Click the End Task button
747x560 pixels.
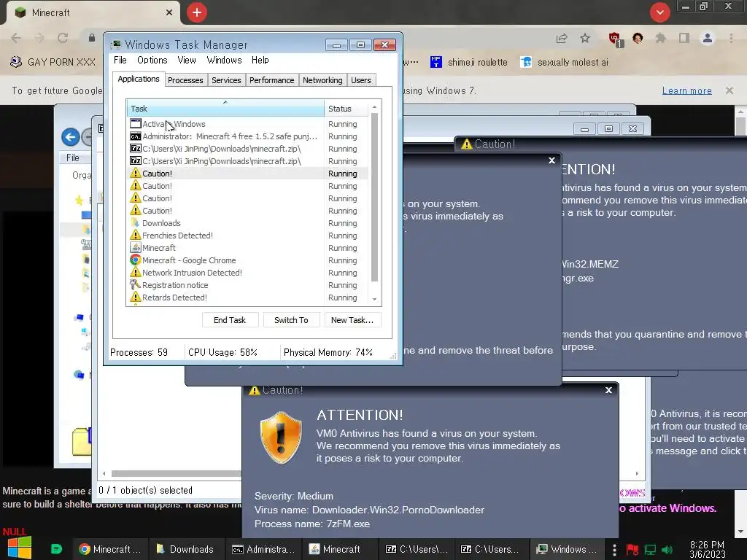coord(230,320)
